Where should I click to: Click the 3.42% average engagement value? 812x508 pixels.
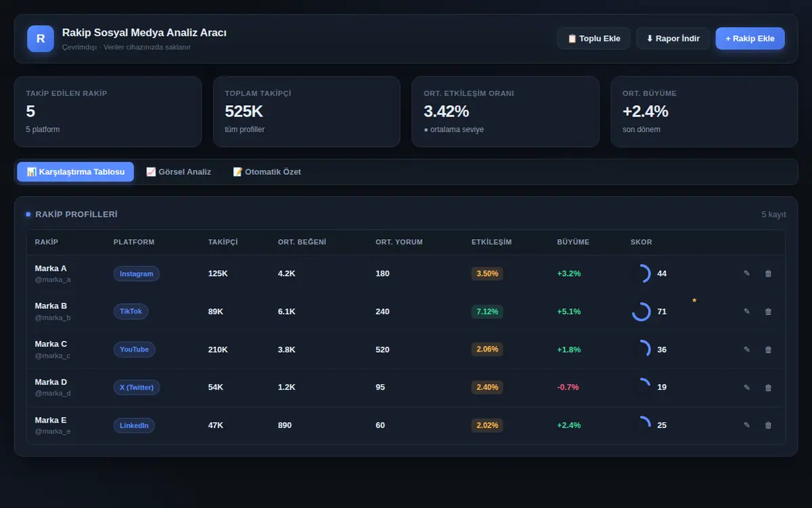447,111
